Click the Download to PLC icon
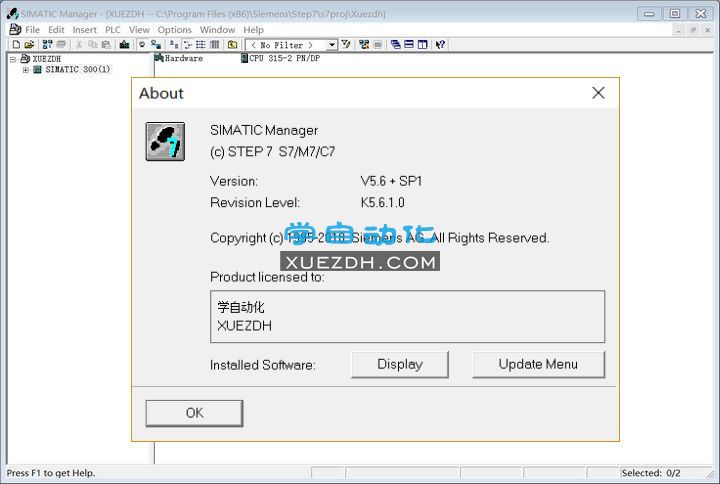This screenshot has width=720, height=484. tap(124, 45)
